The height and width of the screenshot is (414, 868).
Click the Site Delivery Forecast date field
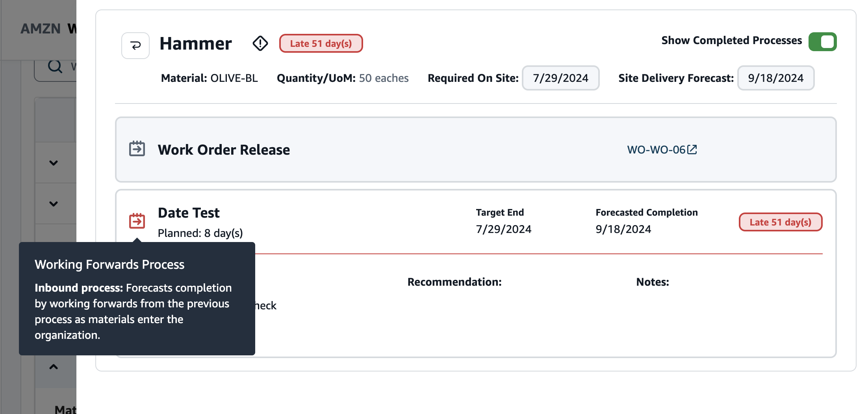coord(775,78)
